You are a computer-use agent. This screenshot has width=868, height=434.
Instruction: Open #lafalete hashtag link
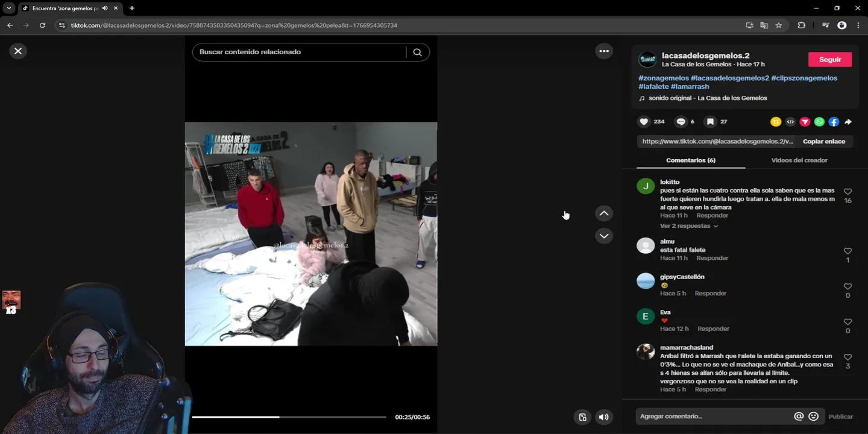click(653, 87)
